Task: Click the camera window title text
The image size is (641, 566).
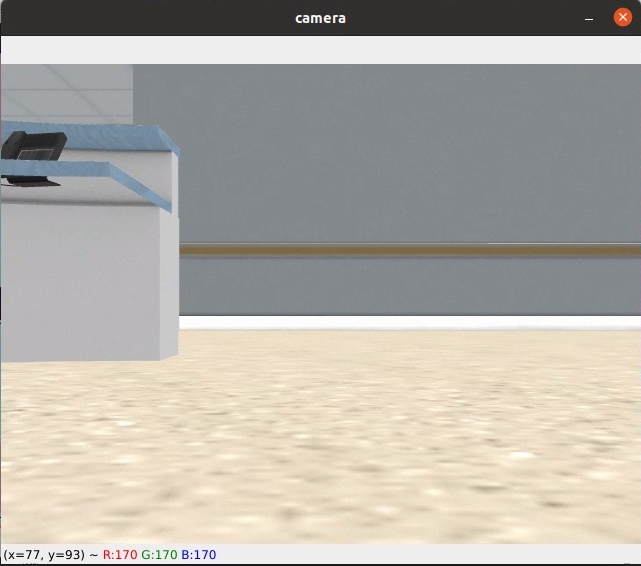Action: pyautogui.click(x=320, y=18)
